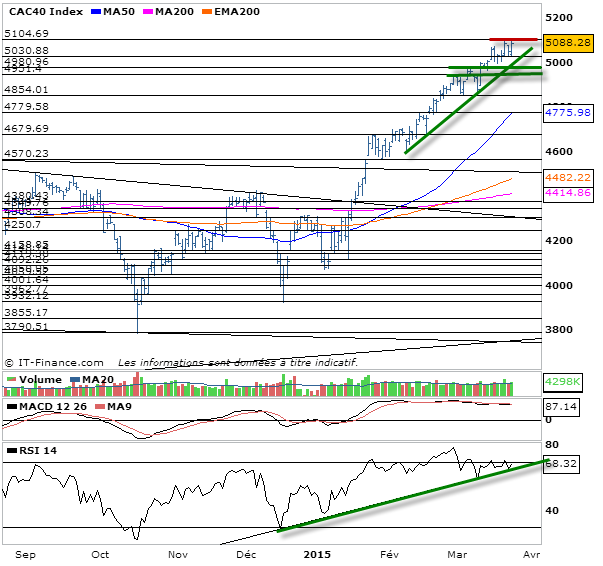Click the Volume green legend swatch
The width and height of the screenshot is (603, 566).
click(12, 379)
